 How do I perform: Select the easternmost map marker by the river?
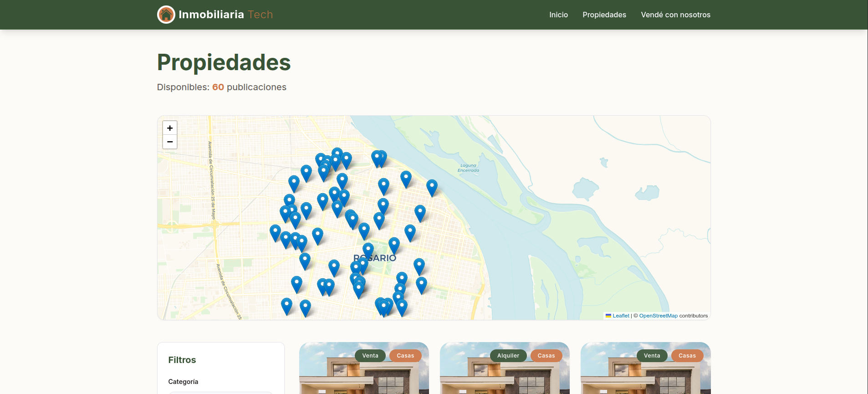click(x=432, y=188)
